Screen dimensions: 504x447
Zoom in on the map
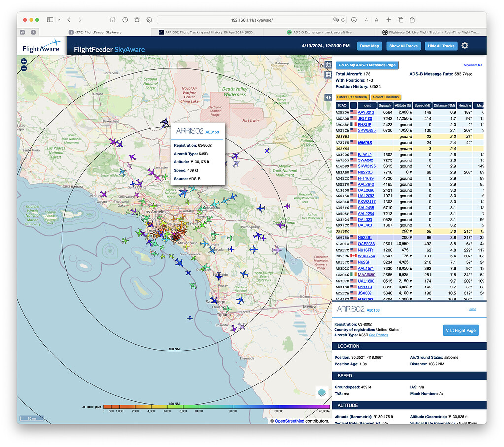click(x=24, y=62)
